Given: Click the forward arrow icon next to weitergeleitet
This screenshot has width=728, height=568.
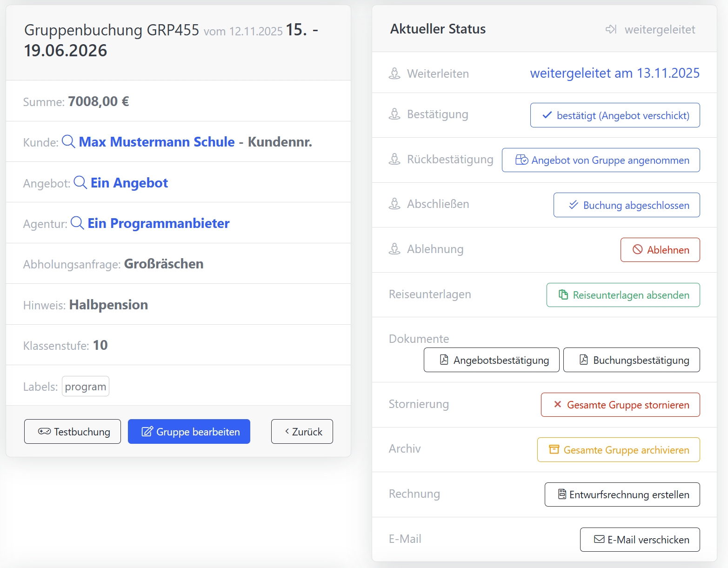Looking at the screenshot, I should point(610,29).
